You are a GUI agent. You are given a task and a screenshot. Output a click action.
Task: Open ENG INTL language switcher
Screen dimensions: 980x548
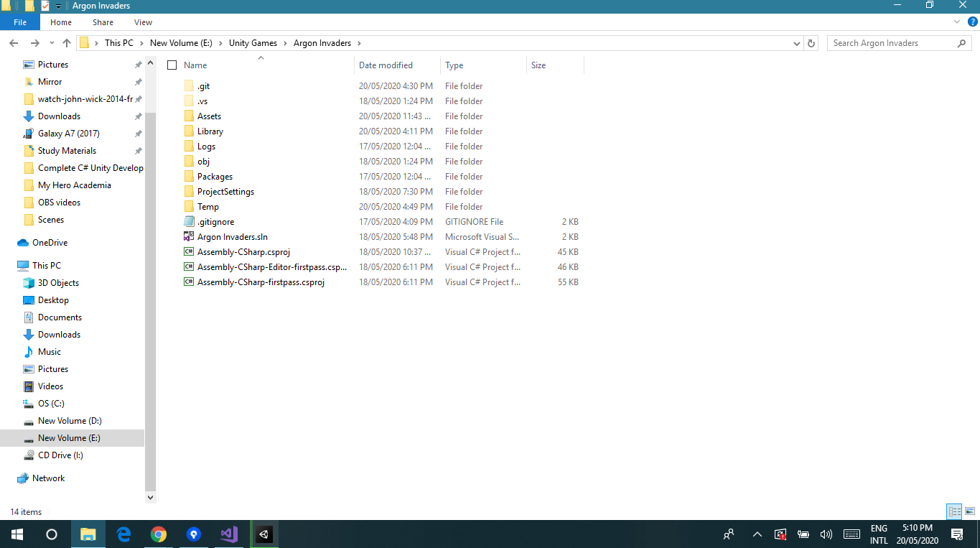coord(879,534)
